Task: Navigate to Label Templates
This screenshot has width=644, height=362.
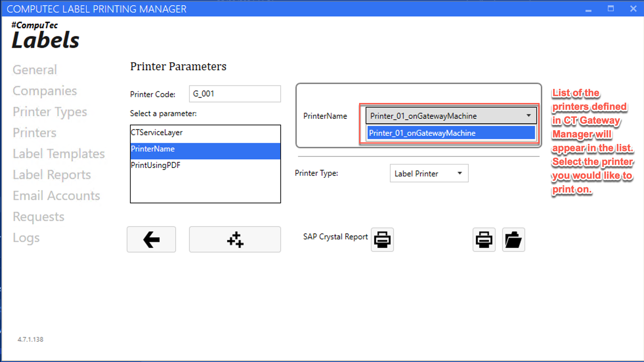Action: (x=58, y=154)
